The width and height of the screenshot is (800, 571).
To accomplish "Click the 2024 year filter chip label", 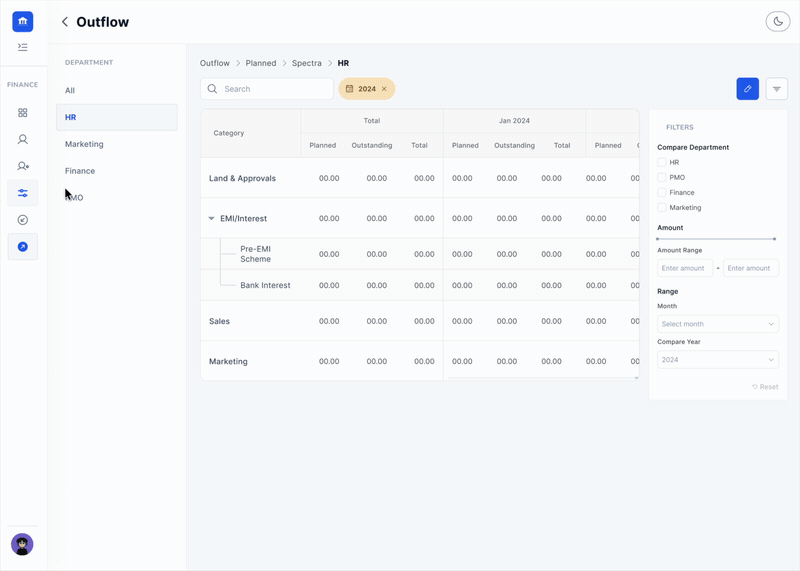I will pos(367,89).
